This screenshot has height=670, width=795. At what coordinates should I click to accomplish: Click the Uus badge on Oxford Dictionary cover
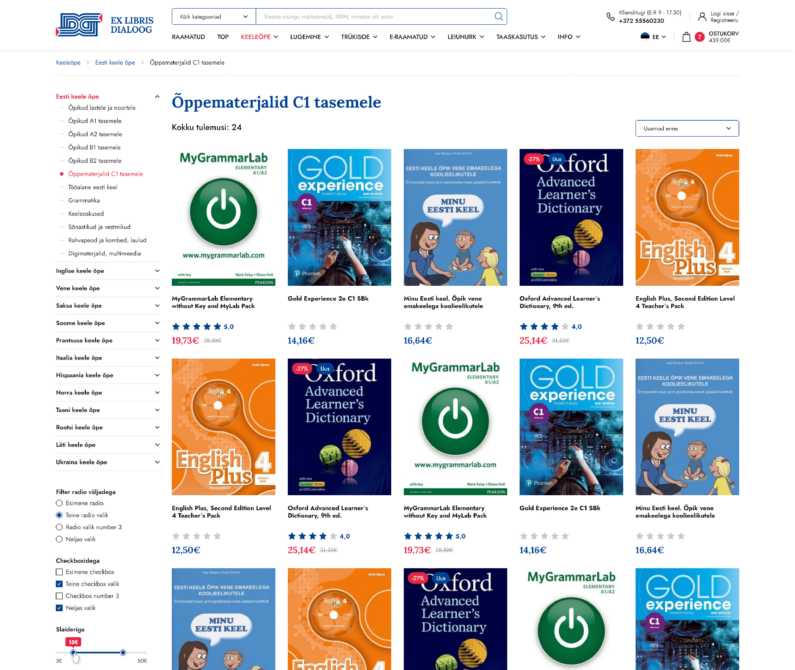click(x=557, y=159)
